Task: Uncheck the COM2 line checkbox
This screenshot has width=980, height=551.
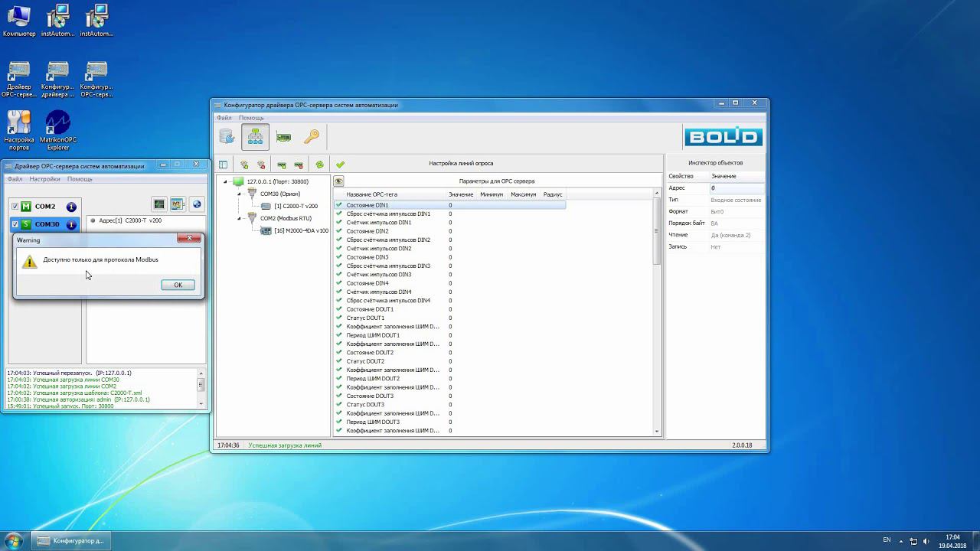Action: click(x=15, y=207)
